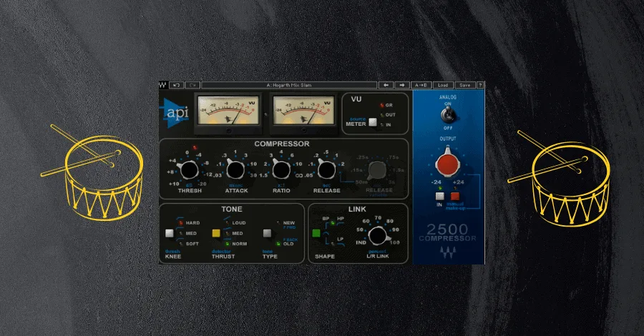Click the ATTACK knob

pyautogui.click(x=235, y=170)
